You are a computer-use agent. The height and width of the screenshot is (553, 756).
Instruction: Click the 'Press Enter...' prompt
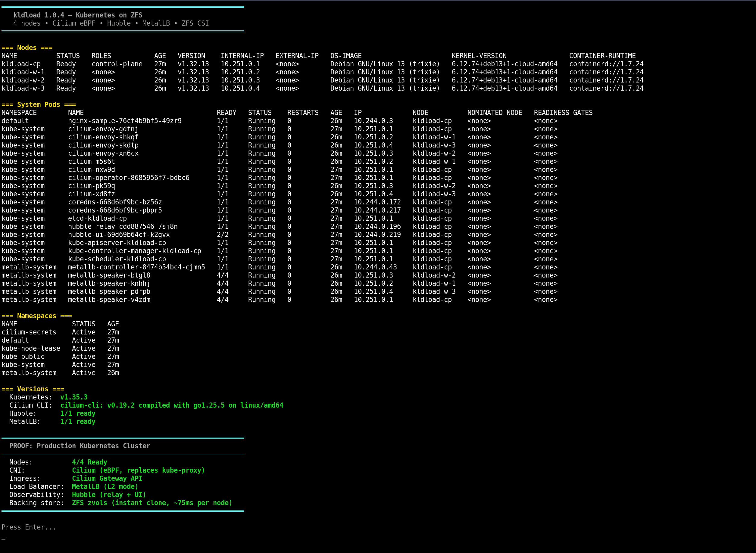tap(29, 527)
